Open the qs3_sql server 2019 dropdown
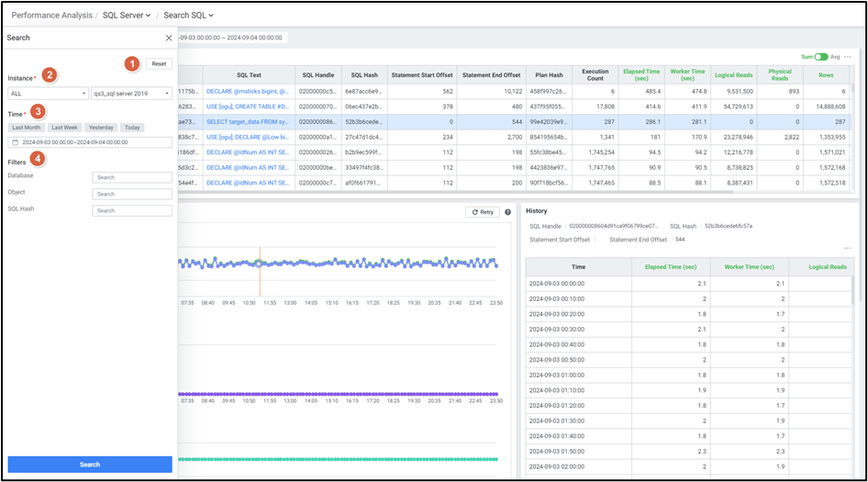Image resolution: width=868 pixels, height=482 pixels. (131, 93)
